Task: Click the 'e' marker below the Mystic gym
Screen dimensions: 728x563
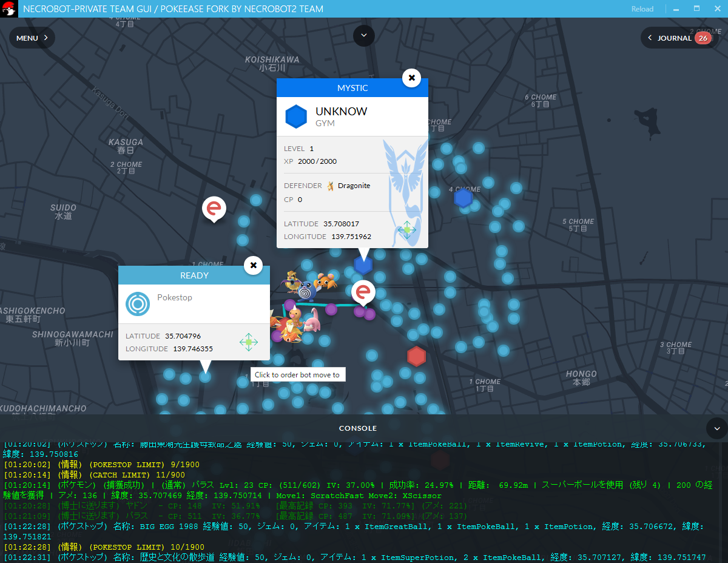Action: (x=363, y=293)
